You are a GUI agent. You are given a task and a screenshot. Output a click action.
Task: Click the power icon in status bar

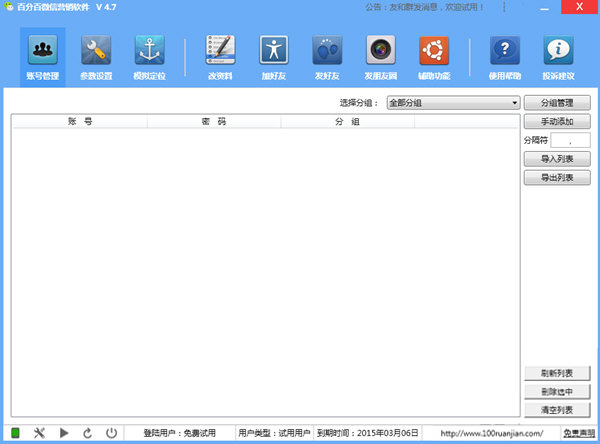point(111,433)
